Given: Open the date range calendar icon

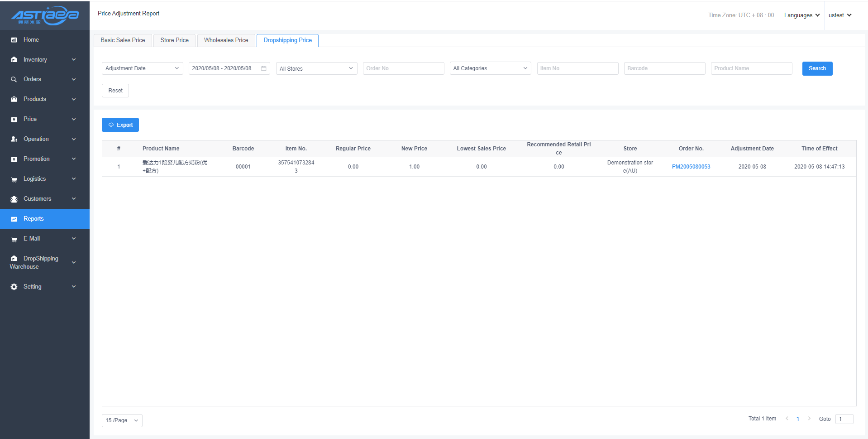Looking at the screenshot, I should tap(264, 68).
